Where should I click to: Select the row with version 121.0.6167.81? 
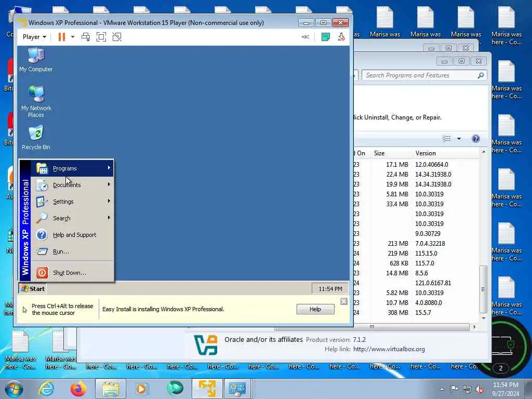click(416, 283)
